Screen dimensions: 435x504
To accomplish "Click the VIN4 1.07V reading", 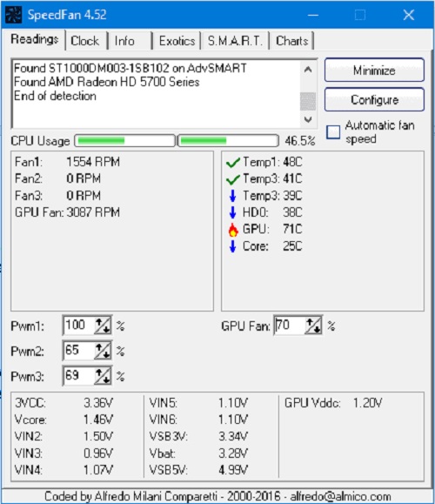I will pos(64,470).
